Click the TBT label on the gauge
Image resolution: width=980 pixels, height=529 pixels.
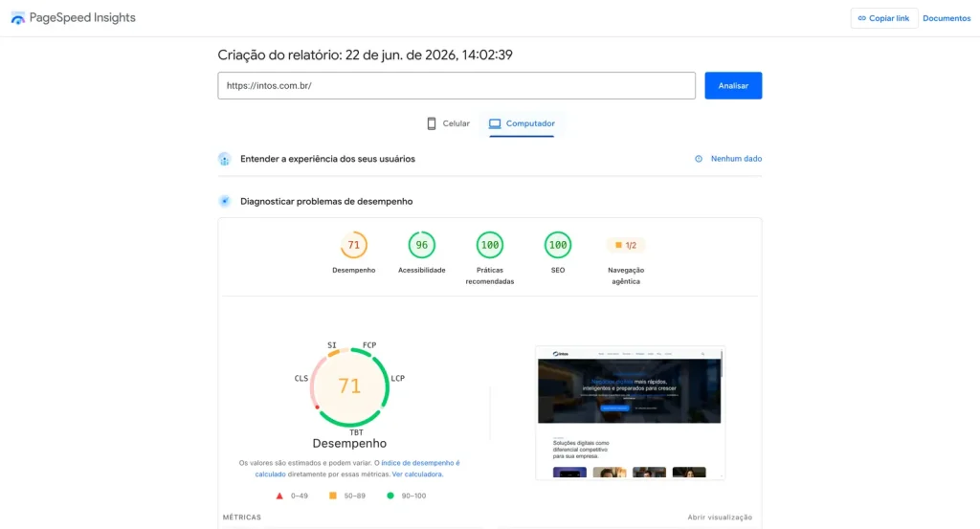356,432
